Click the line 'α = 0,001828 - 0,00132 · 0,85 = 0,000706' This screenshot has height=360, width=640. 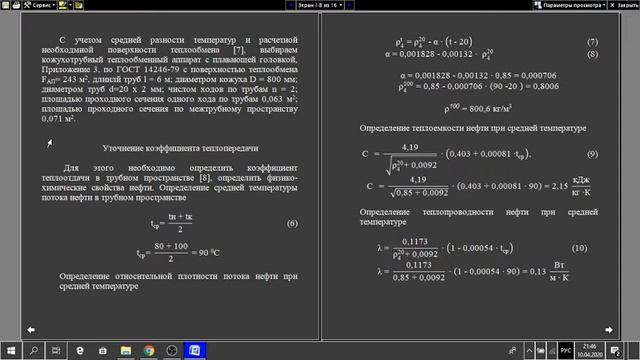tap(478, 76)
